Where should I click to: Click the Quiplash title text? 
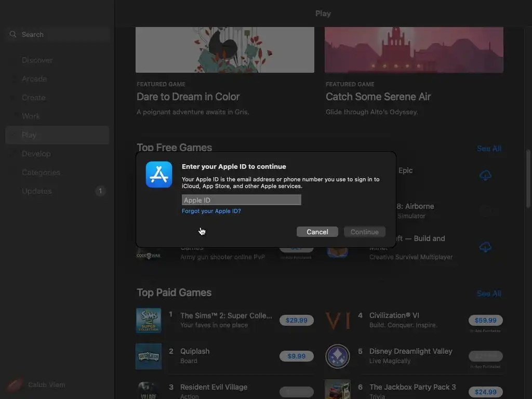pyautogui.click(x=195, y=351)
